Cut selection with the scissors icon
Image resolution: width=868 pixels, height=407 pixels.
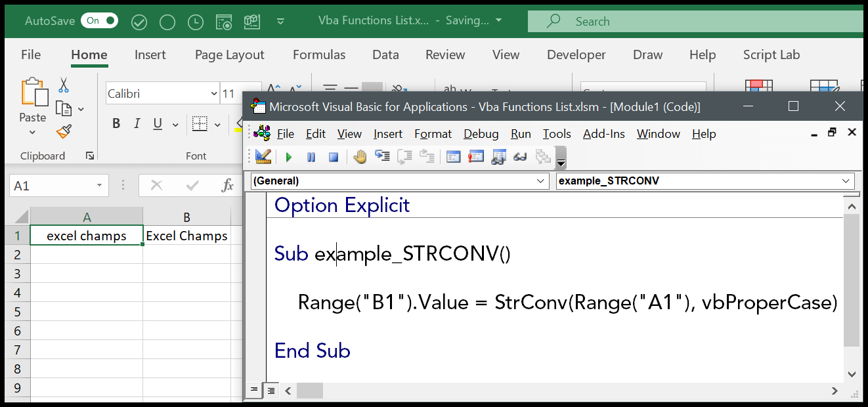[64, 85]
